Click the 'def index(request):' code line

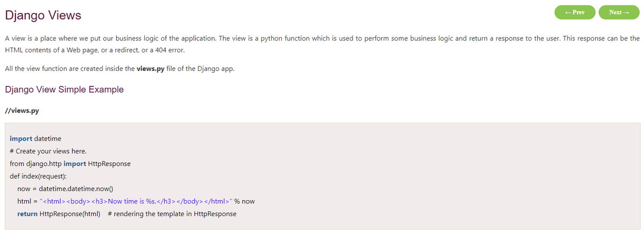pos(38,176)
